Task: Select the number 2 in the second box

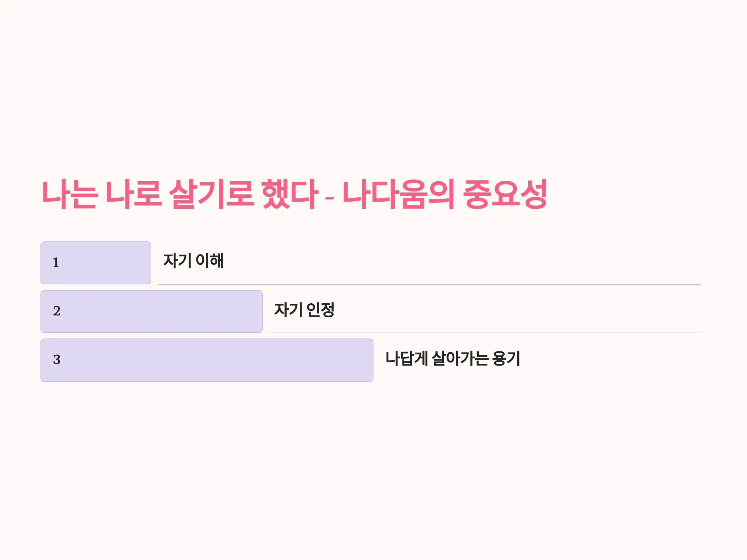Action: coord(57,311)
